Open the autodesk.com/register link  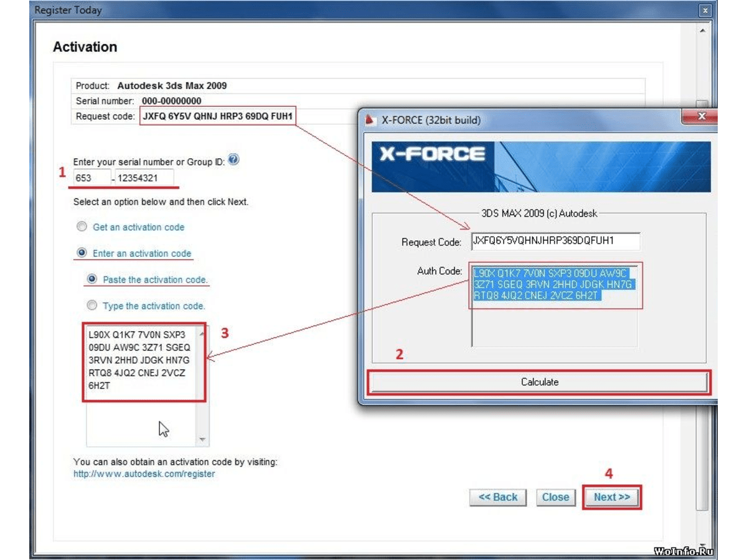pyautogui.click(x=144, y=474)
